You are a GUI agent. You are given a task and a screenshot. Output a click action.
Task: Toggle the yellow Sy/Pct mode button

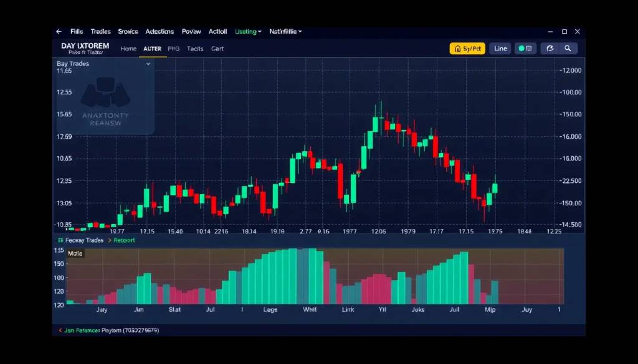(x=467, y=48)
